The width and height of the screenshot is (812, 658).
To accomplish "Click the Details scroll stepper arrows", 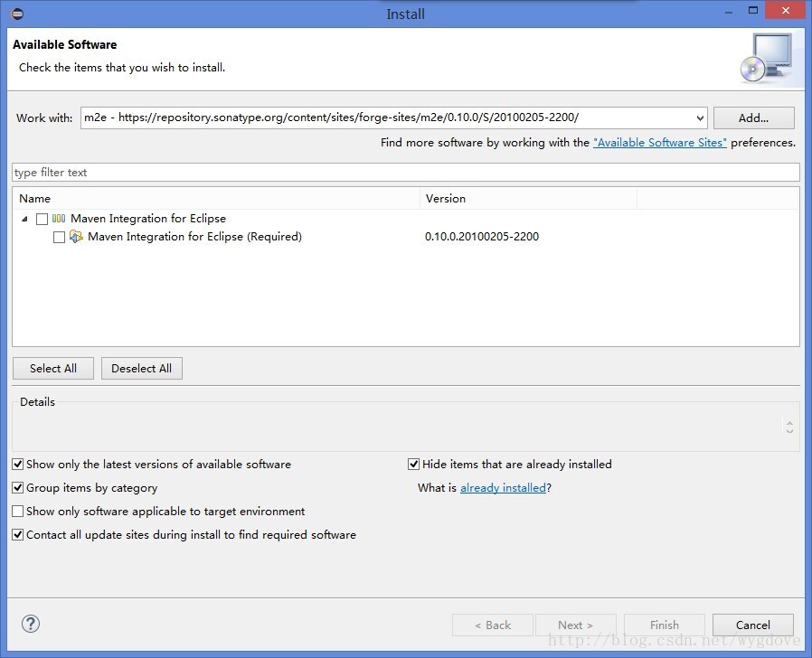I will [x=789, y=427].
